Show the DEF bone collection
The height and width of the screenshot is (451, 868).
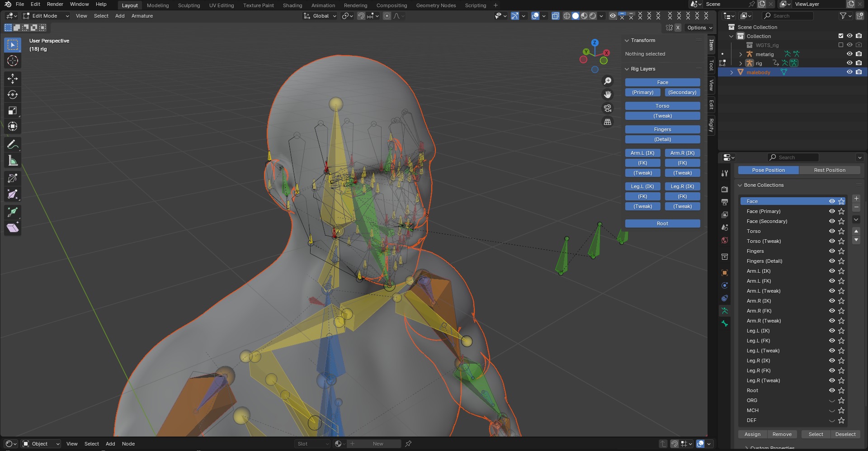click(x=832, y=420)
